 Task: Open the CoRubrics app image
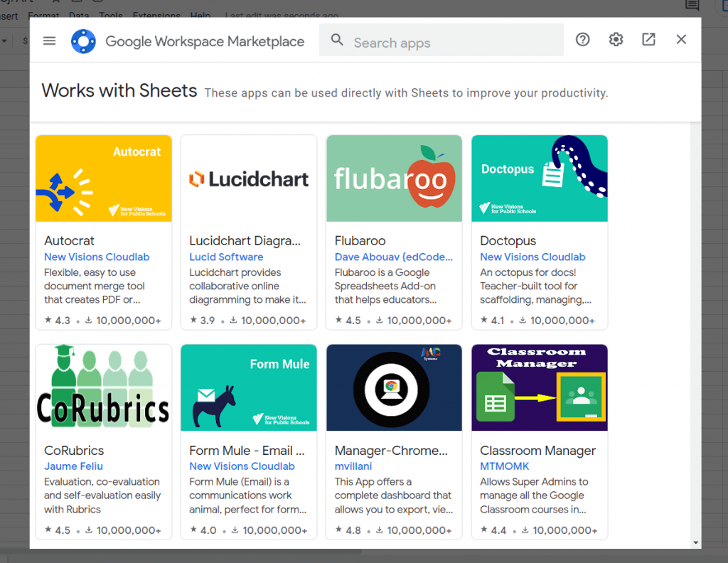coord(104,387)
